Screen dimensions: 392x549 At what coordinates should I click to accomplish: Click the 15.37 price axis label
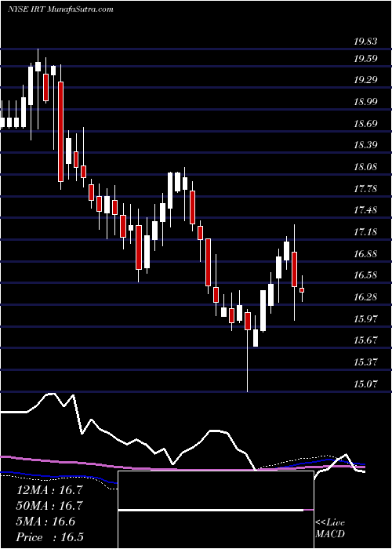pos(365,362)
